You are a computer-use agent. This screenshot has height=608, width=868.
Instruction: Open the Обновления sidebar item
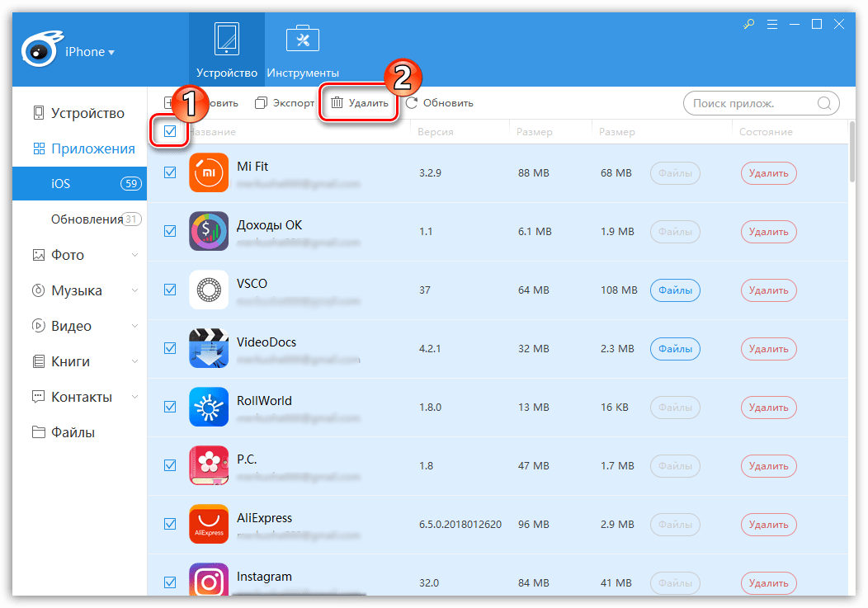click(x=87, y=219)
